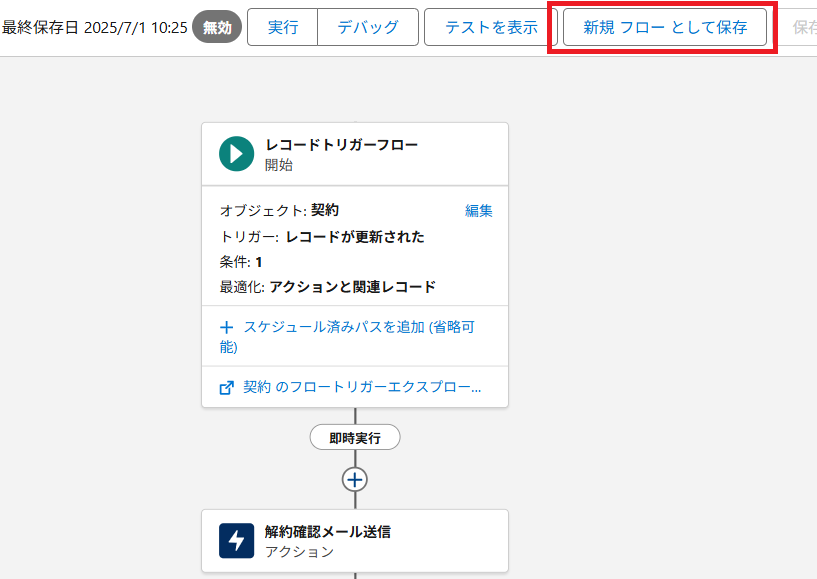
Task: Click the 編集 link in the start card
Action: coord(478,211)
